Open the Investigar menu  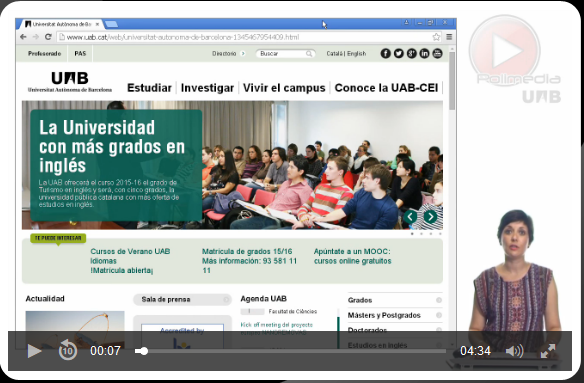point(207,88)
